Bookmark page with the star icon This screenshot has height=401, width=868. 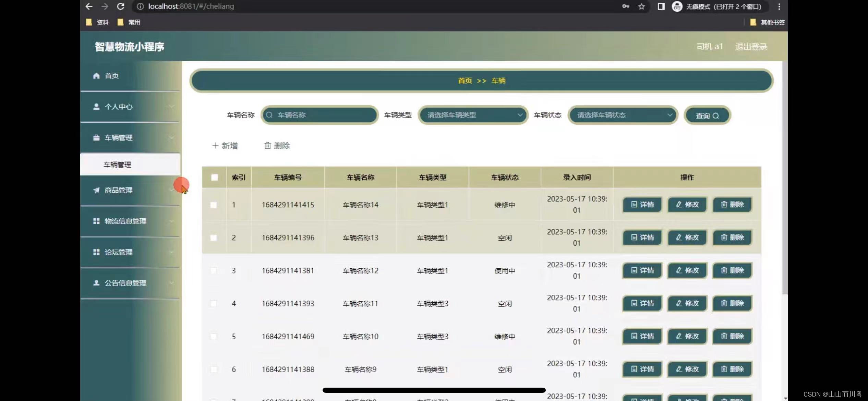tap(641, 6)
